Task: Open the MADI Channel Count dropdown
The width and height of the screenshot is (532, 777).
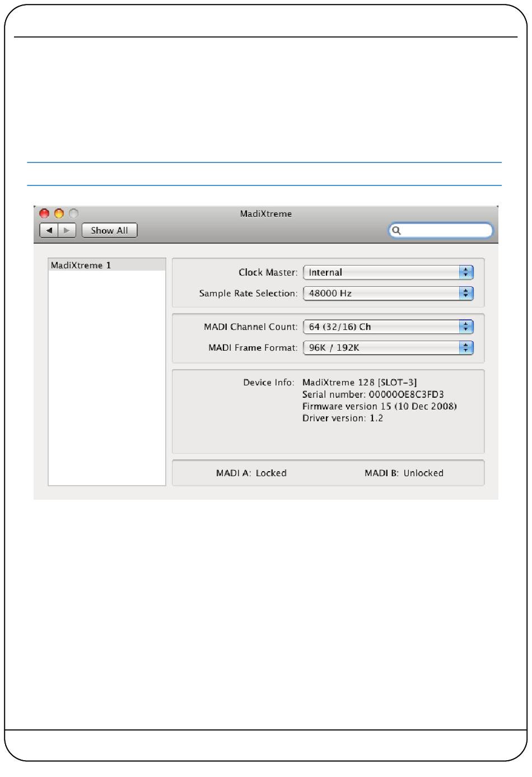Action: point(388,327)
